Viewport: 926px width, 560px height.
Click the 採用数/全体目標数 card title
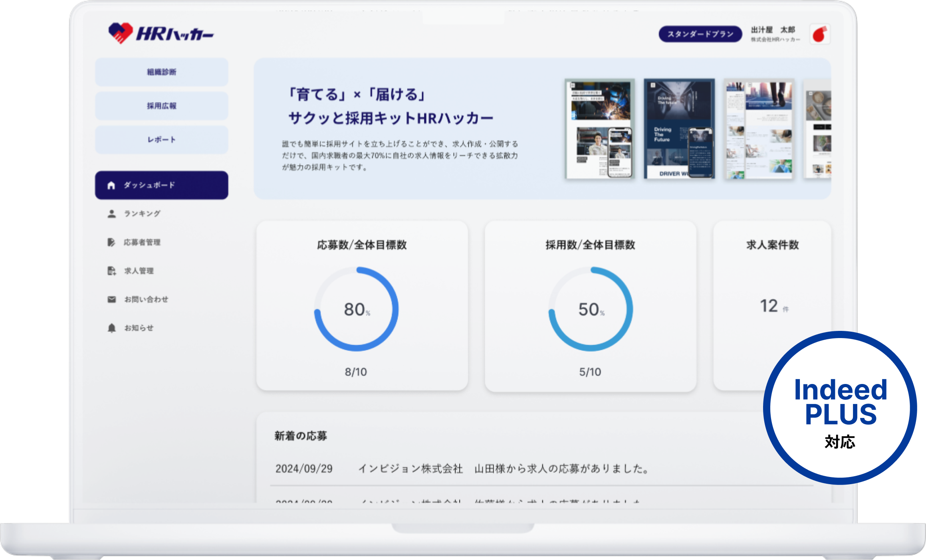click(x=591, y=245)
